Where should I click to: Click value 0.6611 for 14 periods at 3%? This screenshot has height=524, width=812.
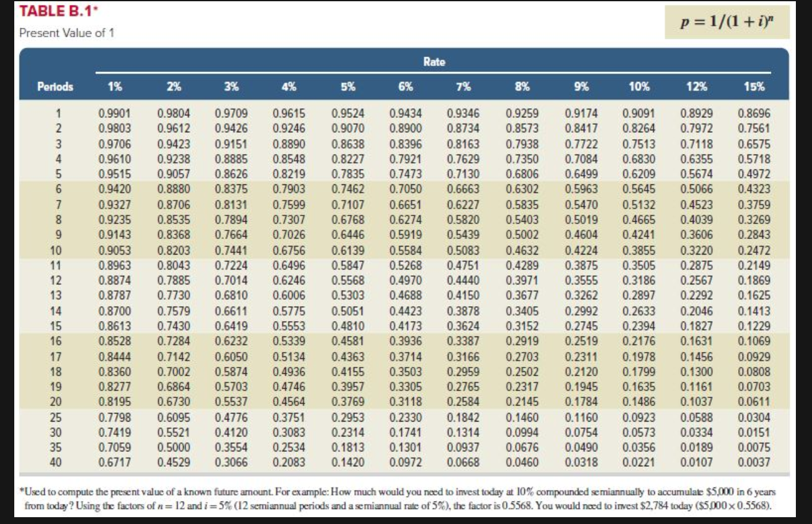(x=231, y=311)
